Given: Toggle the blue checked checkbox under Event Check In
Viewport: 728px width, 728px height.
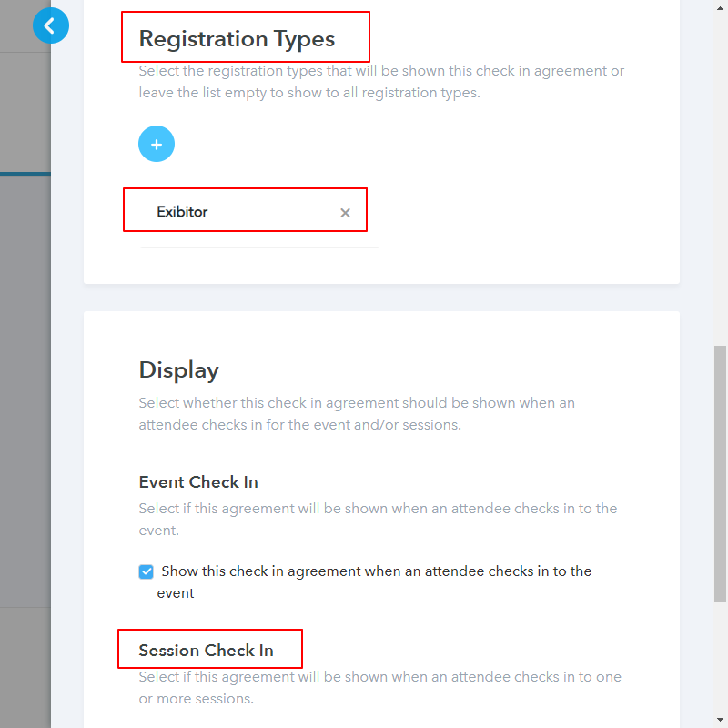Looking at the screenshot, I should click(146, 571).
